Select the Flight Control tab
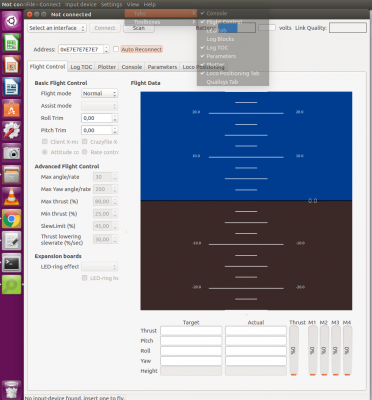 point(47,67)
